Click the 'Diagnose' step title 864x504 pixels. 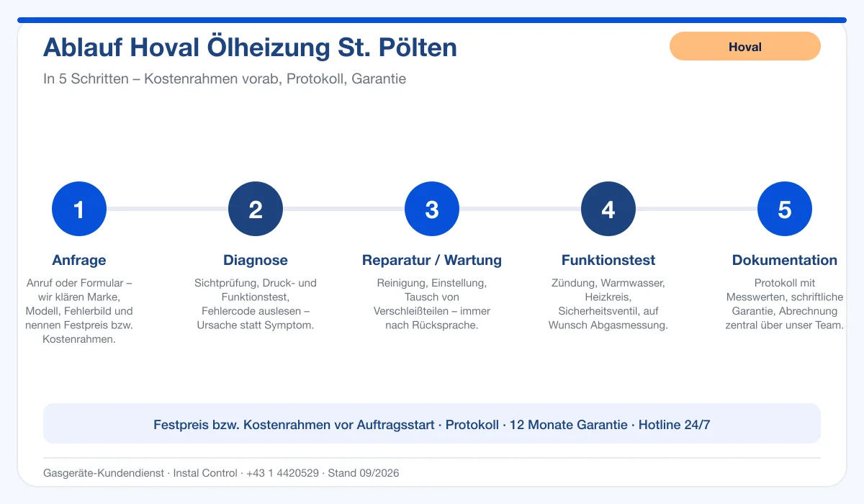tap(256, 260)
